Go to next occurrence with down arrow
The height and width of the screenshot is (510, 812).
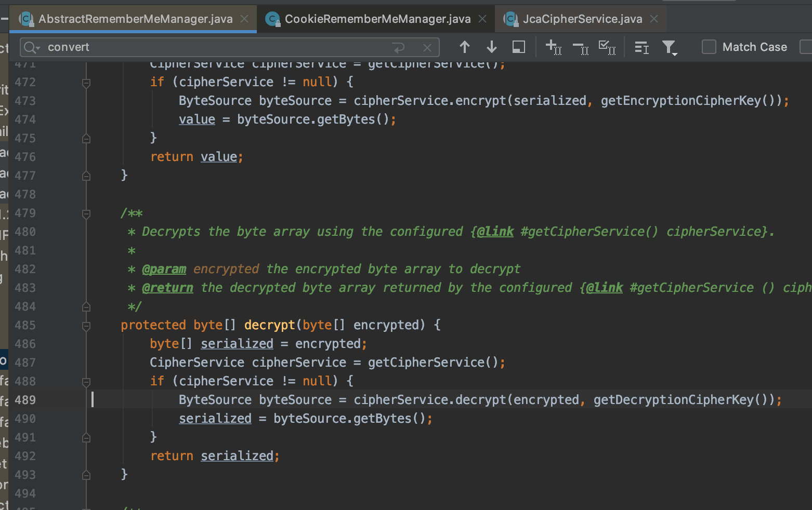coord(492,47)
